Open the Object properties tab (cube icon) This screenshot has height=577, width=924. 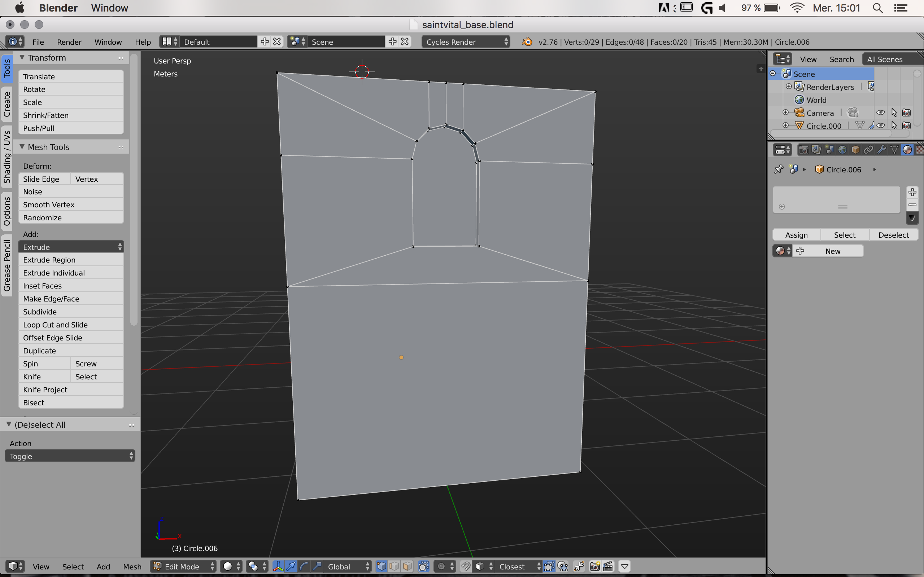coord(855,150)
